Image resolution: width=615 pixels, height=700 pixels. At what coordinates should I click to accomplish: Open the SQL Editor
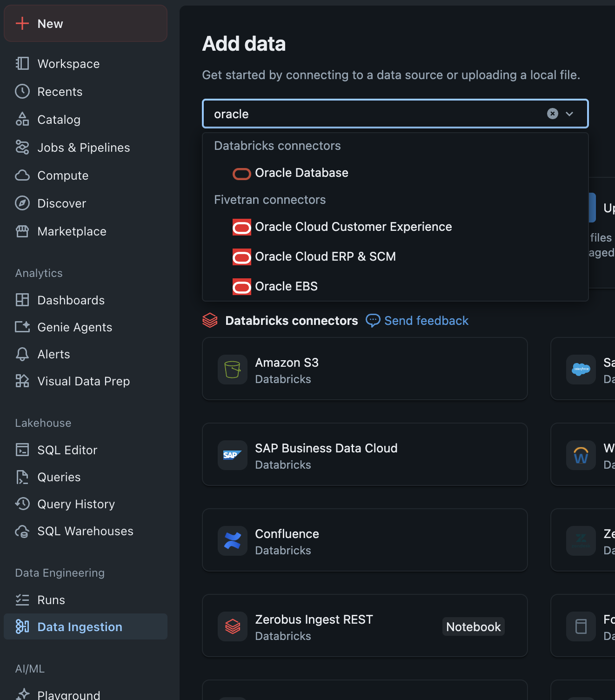click(x=86, y=450)
